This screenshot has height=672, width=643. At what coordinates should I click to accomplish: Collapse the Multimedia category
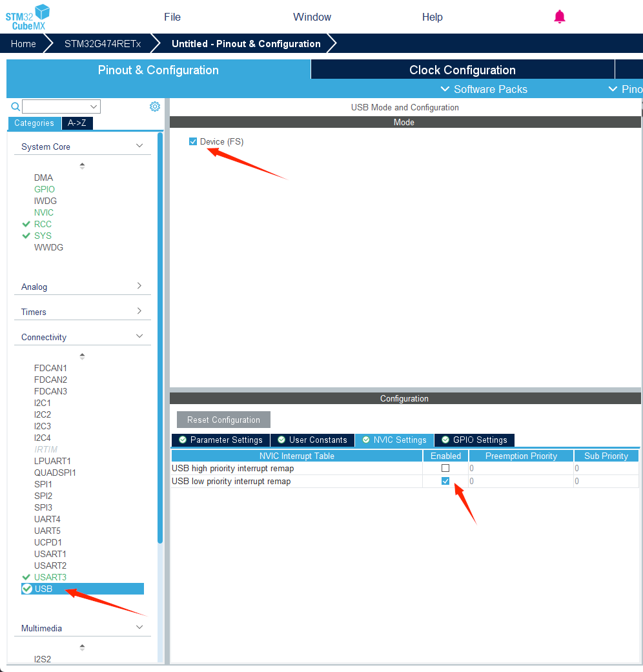click(139, 627)
